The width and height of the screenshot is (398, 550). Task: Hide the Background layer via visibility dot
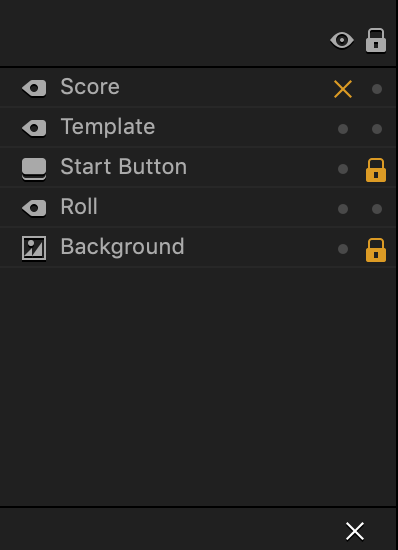(x=343, y=249)
